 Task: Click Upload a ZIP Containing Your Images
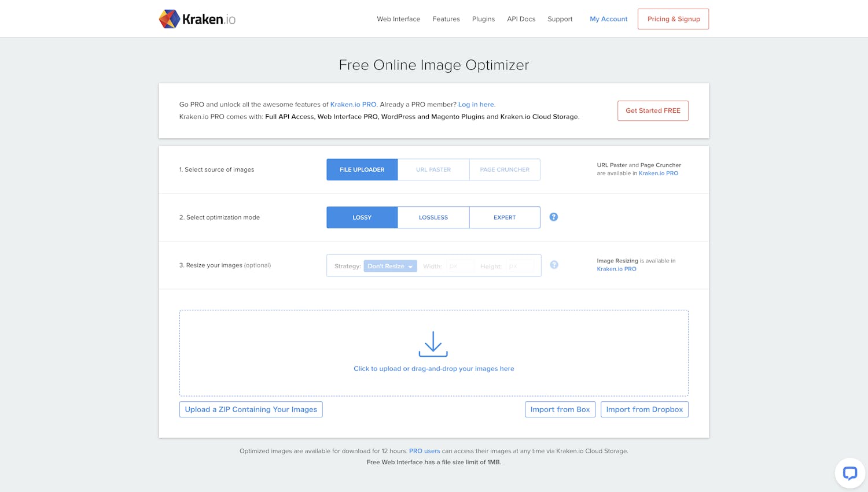point(251,409)
